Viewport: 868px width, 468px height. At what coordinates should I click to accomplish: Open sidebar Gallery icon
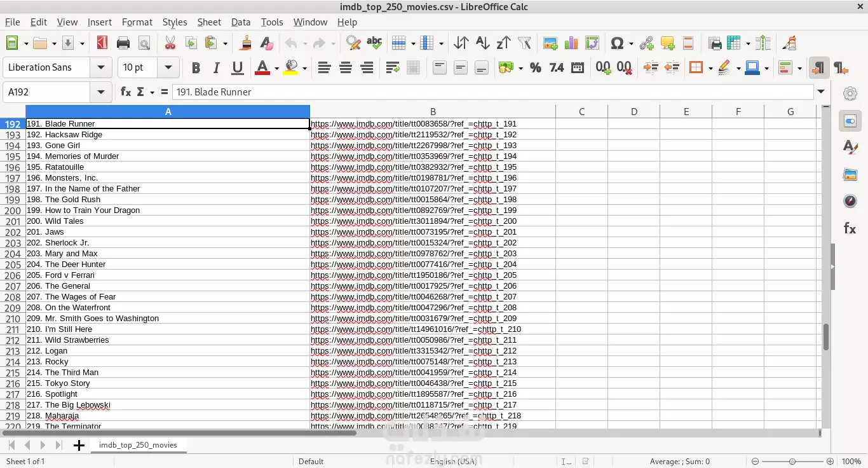click(x=850, y=175)
